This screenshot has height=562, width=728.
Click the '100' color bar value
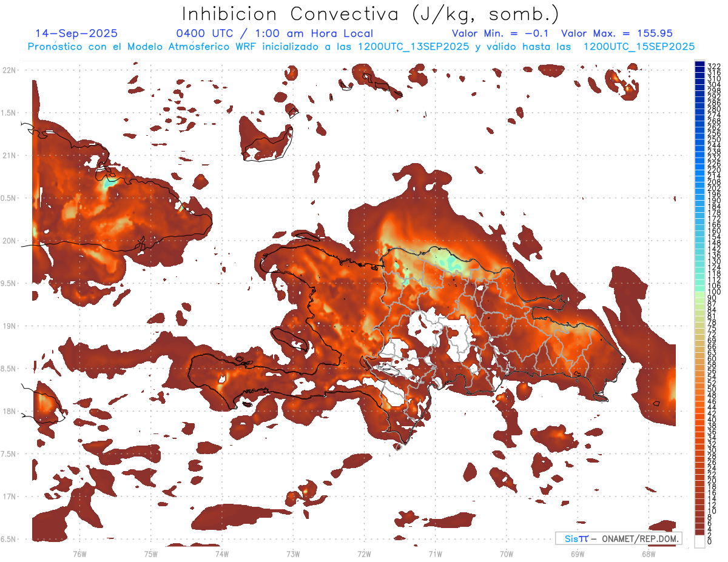coord(714,292)
